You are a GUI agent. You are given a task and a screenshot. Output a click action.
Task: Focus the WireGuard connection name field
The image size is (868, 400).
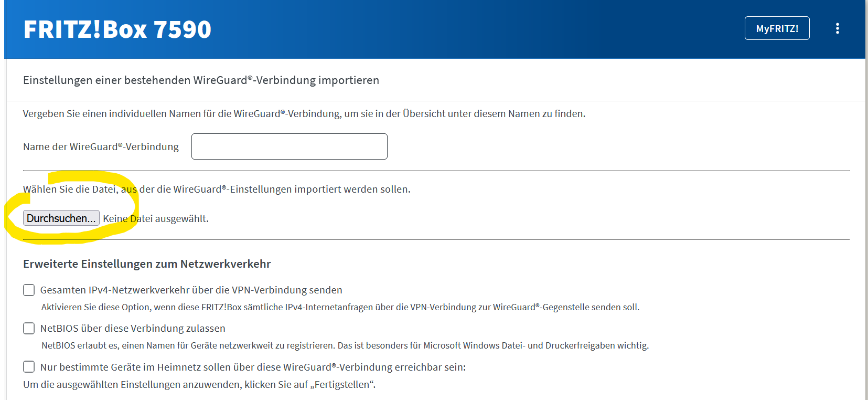click(289, 146)
